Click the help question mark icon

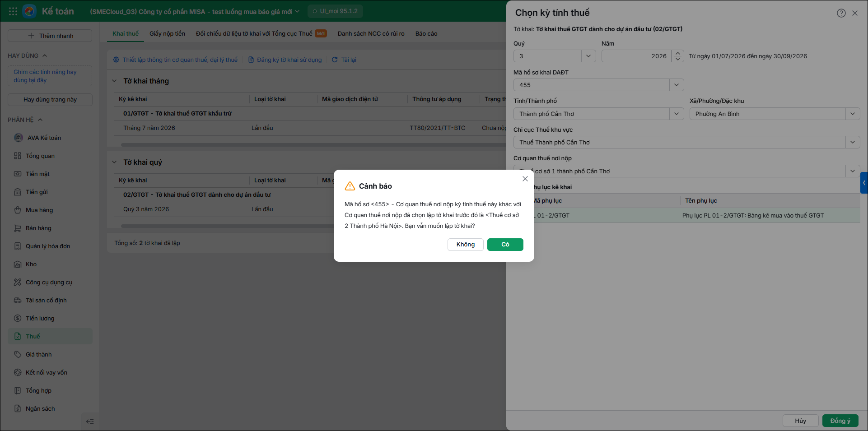[x=841, y=13]
